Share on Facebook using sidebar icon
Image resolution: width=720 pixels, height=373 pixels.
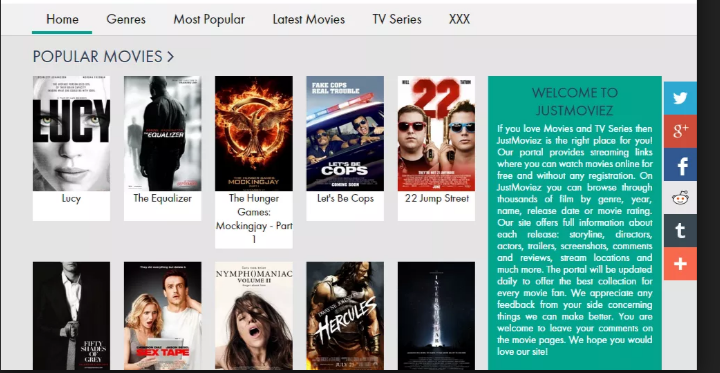680,164
